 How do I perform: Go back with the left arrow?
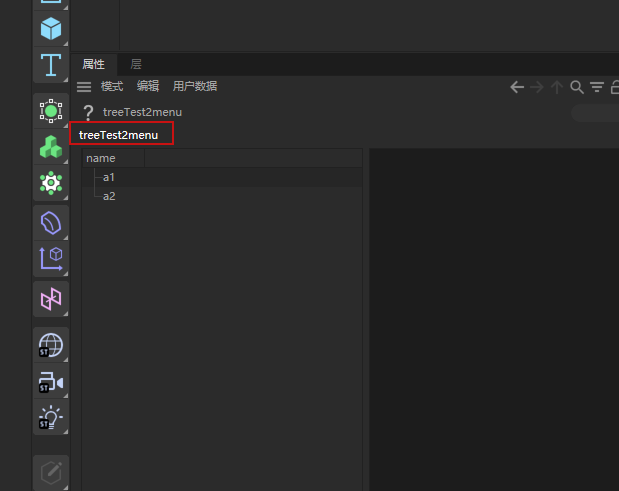click(517, 87)
